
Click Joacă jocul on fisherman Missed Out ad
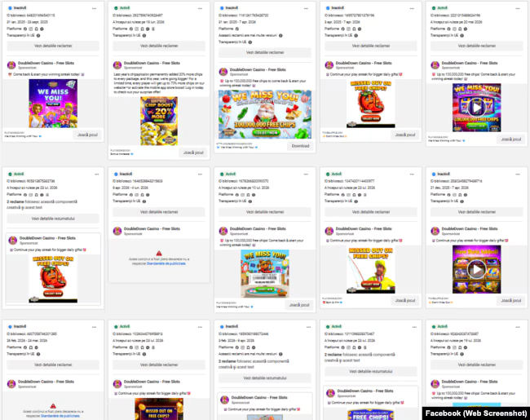tap(405, 300)
